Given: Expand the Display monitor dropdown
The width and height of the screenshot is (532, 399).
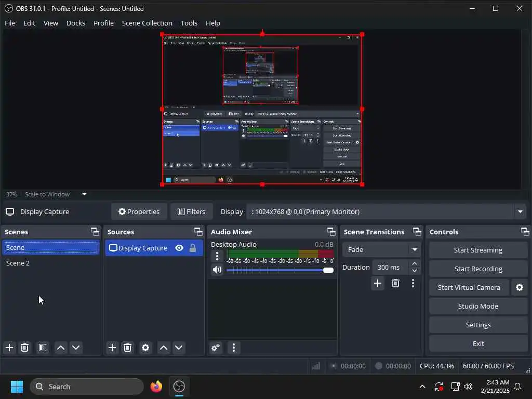Looking at the screenshot, I should click(x=520, y=212).
